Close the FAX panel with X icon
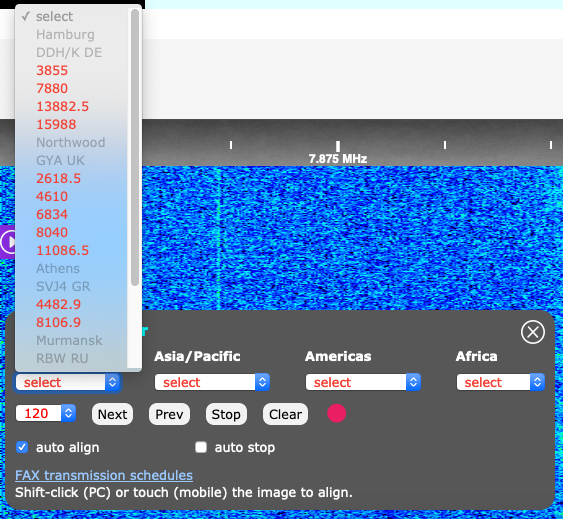This screenshot has width=563, height=519. pyautogui.click(x=532, y=332)
